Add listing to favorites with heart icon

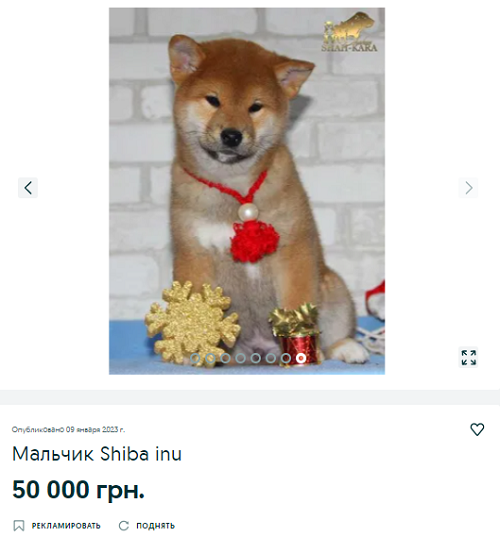click(477, 429)
